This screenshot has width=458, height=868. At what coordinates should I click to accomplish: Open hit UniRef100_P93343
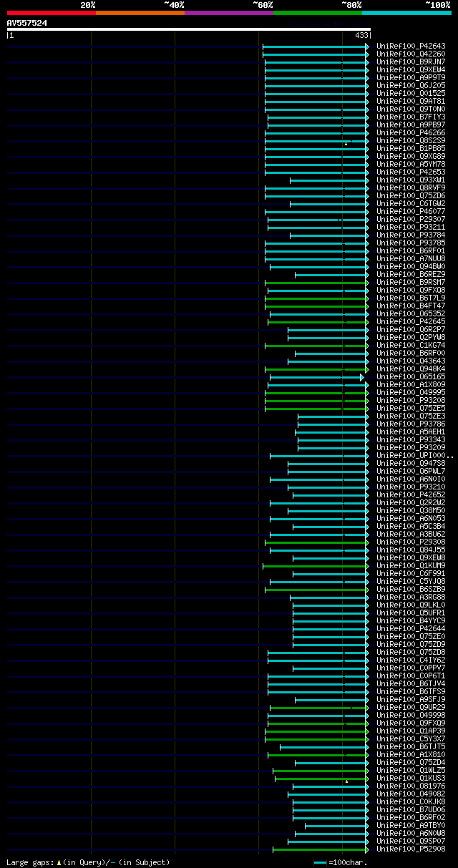[x=411, y=439]
